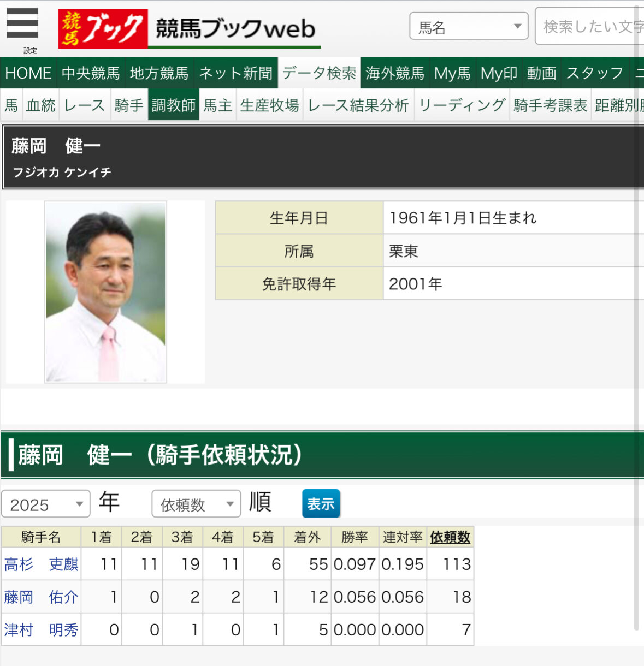Select the ネット新聞 navigation item
644x666 pixels.
pos(235,73)
